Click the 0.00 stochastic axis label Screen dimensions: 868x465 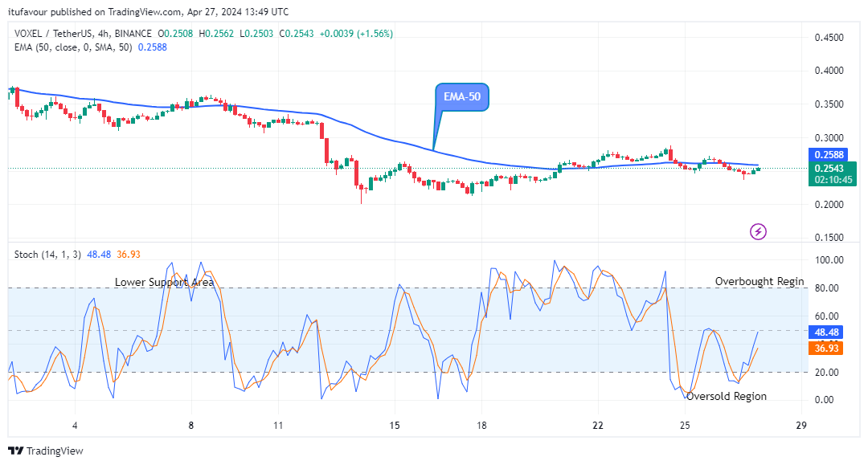pyautogui.click(x=825, y=400)
